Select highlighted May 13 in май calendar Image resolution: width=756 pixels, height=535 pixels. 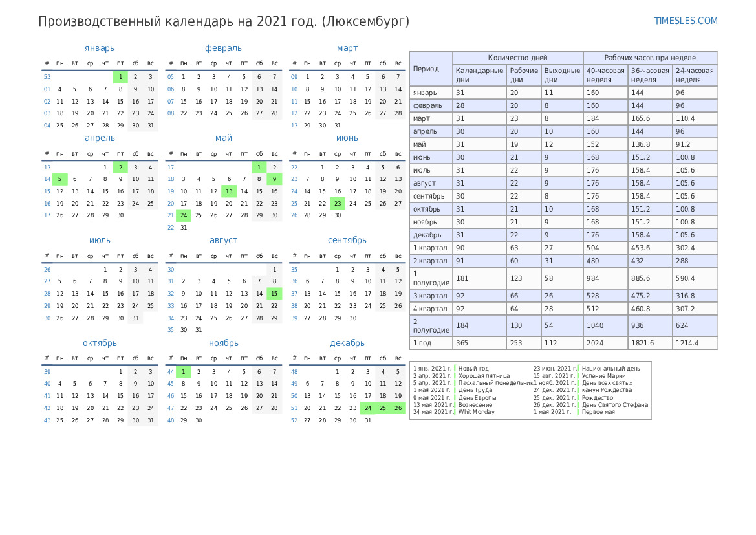229,191
